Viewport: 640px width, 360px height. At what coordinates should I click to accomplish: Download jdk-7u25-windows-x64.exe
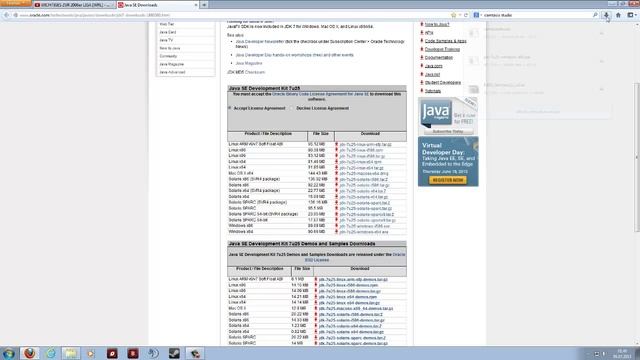364,232
